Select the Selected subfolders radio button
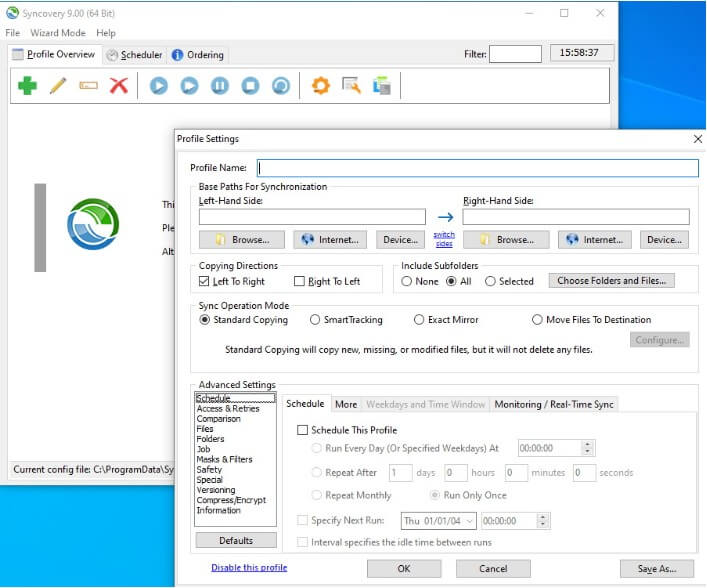Screen dimensions: 707x588 tap(490, 281)
